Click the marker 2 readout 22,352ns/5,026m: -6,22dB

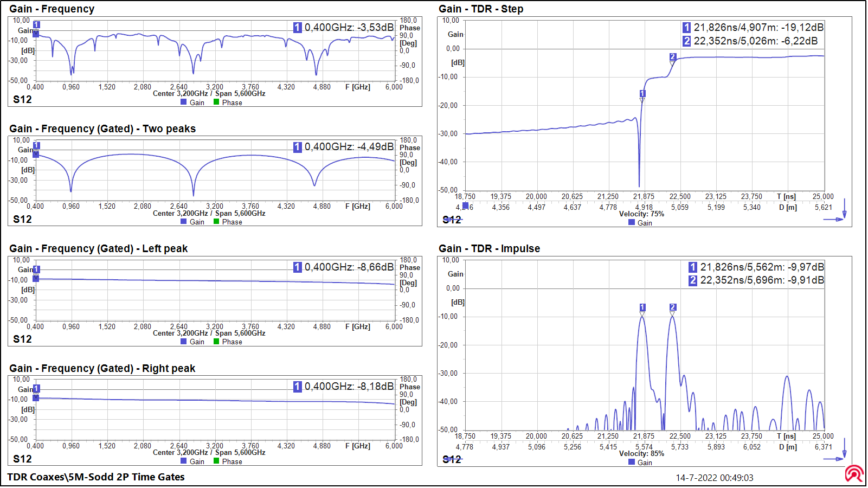tap(754, 41)
